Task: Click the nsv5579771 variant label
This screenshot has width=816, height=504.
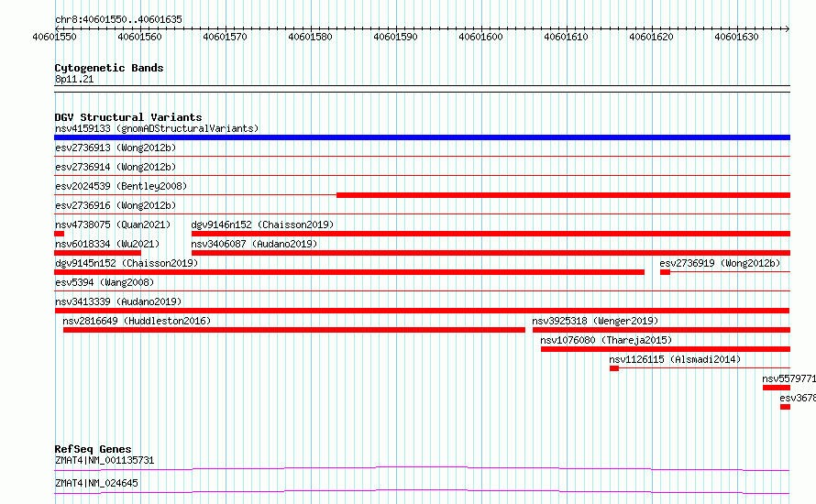Action: point(788,378)
